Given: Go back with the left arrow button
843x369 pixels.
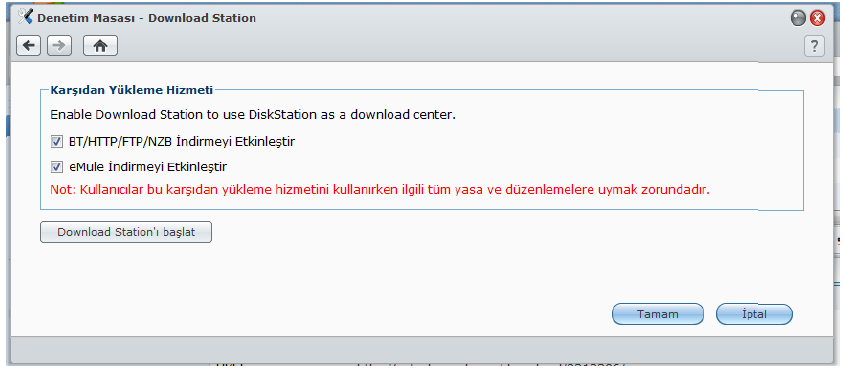Looking at the screenshot, I should [x=28, y=46].
